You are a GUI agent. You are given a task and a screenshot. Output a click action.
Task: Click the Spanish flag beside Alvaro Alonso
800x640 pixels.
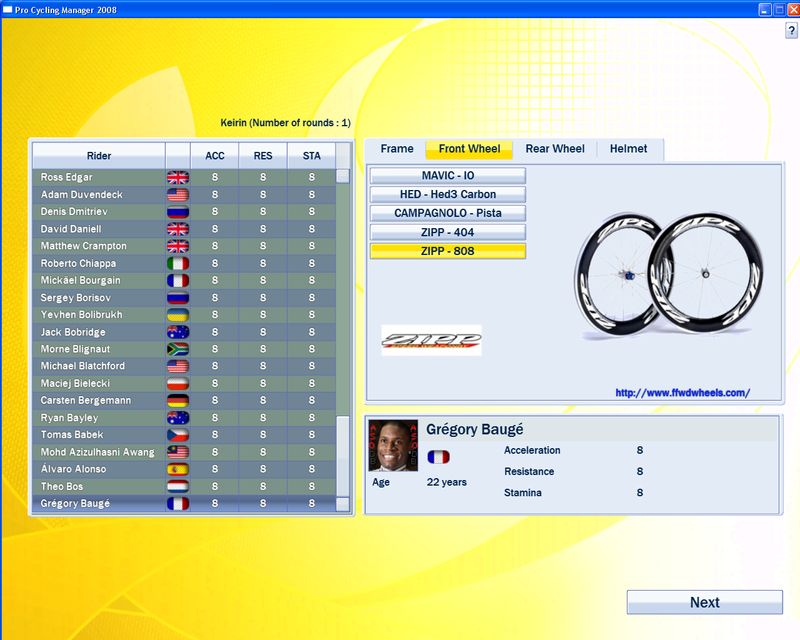(177, 469)
